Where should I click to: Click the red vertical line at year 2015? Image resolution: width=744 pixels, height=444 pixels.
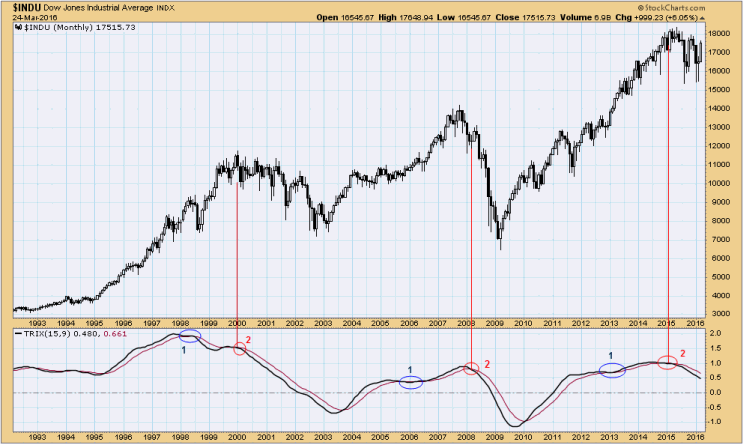pos(668,200)
